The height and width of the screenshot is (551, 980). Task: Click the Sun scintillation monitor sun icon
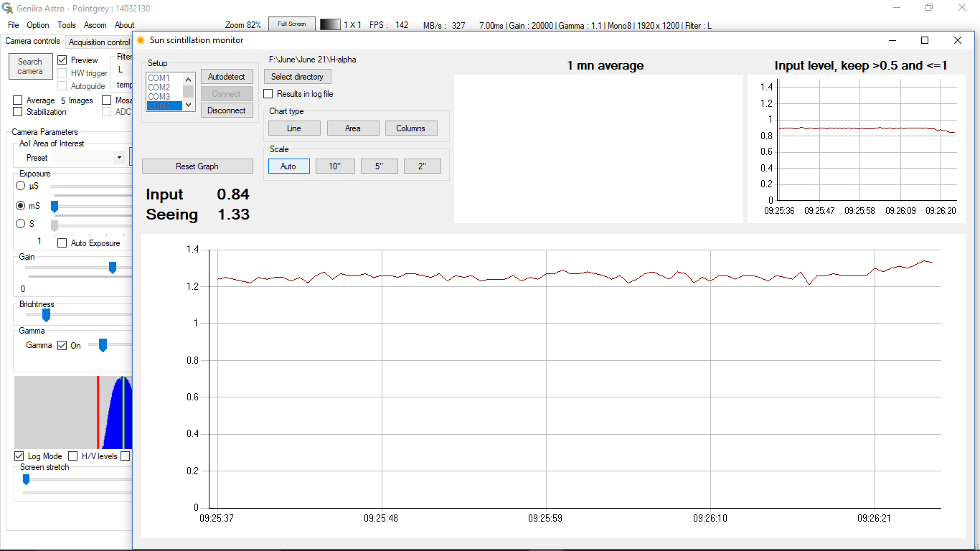coord(141,40)
